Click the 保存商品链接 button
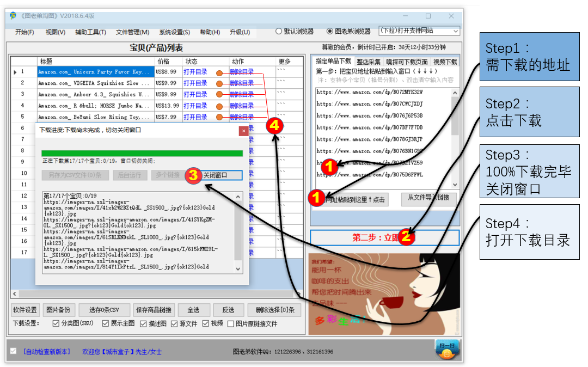The width and height of the screenshot is (588, 367). (x=154, y=310)
